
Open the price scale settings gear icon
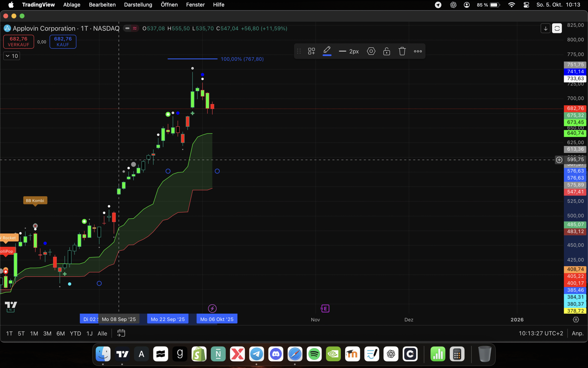(x=576, y=319)
